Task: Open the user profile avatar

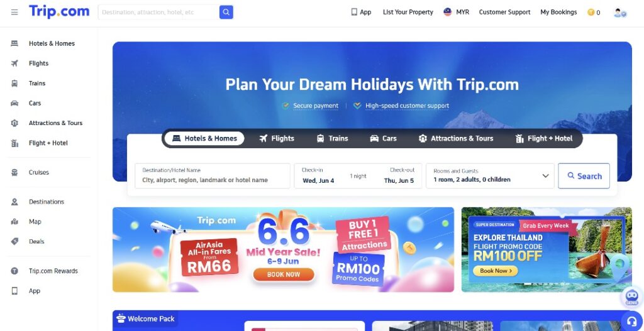Action: click(x=619, y=13)
